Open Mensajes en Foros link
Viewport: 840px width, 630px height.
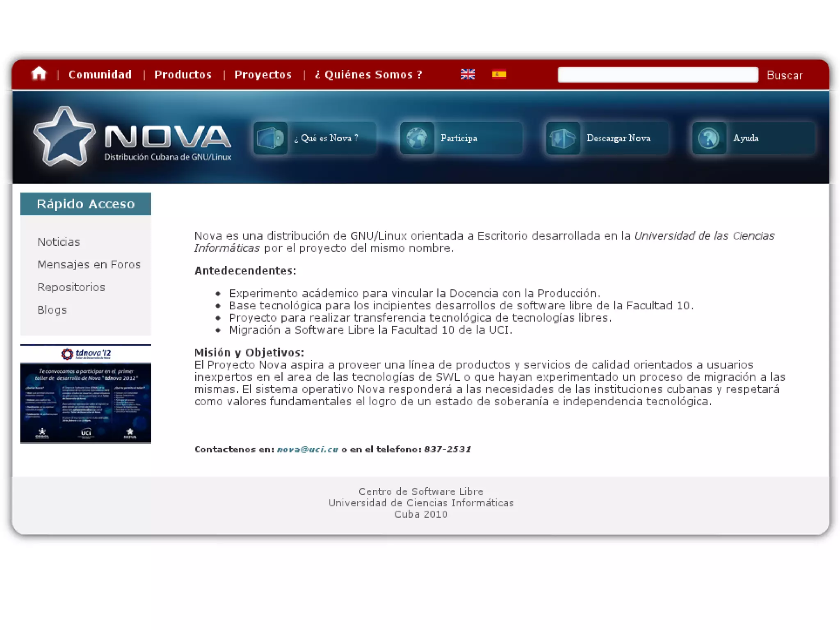click(89, 265)
